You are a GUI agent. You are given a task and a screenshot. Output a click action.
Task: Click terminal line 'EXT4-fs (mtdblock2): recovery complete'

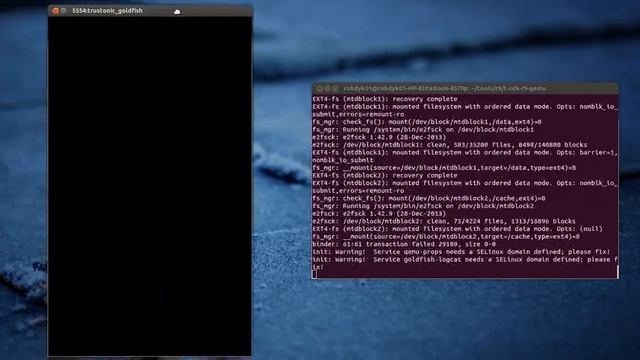tap(385, 175)
